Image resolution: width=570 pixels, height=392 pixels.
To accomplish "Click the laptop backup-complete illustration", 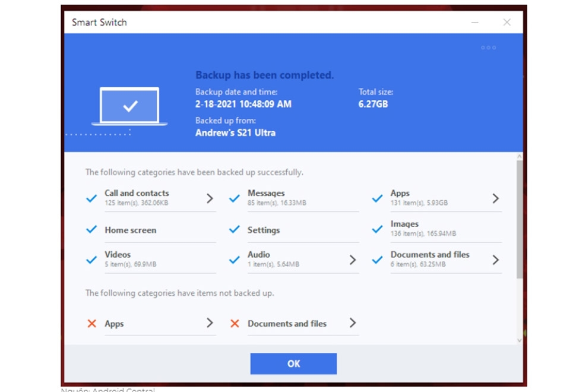I will click(129, 106).
